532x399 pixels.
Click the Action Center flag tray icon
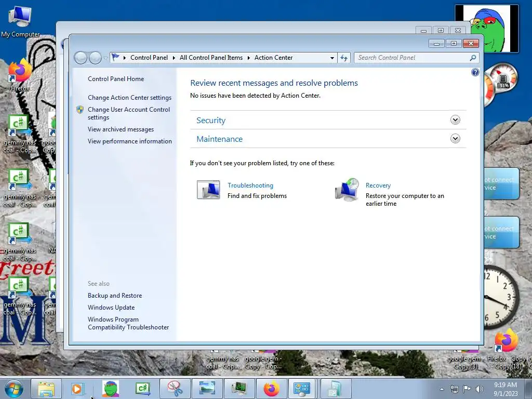tap(467, 389)
